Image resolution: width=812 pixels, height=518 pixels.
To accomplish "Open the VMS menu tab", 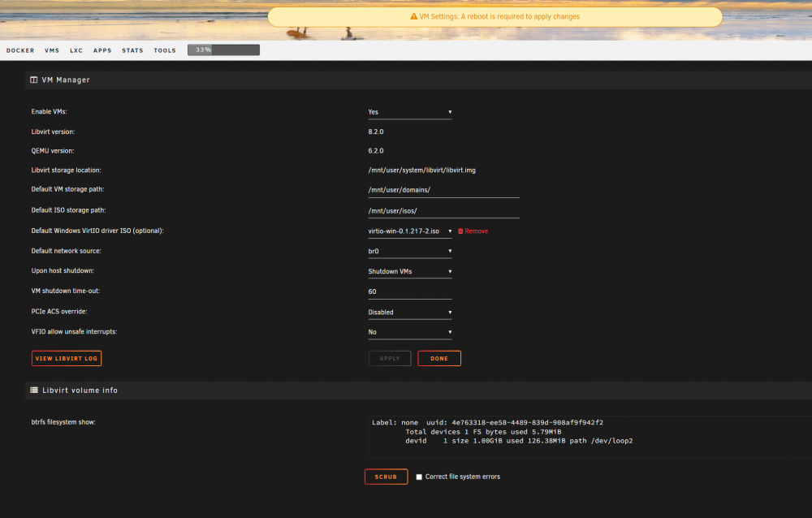I will [52, 50].
